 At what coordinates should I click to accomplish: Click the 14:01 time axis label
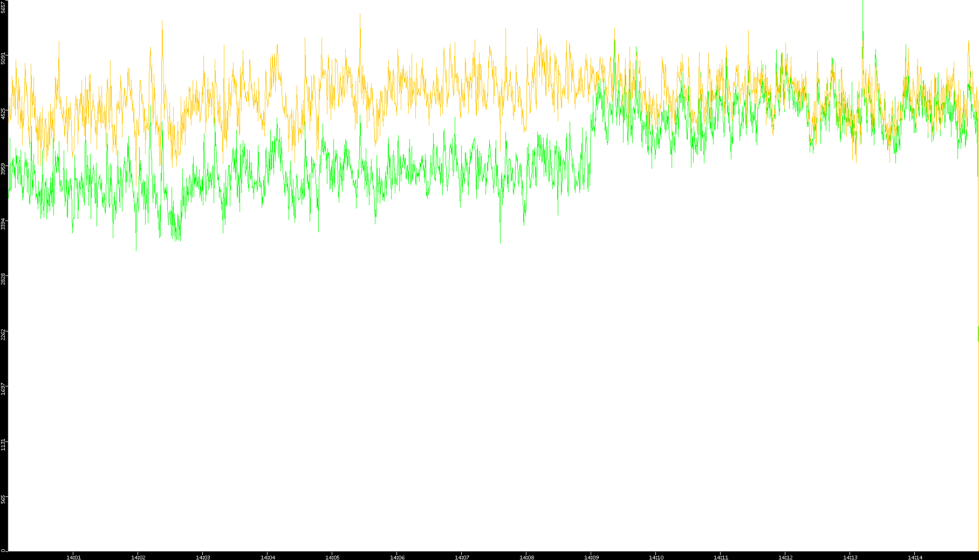coord(73,557)
